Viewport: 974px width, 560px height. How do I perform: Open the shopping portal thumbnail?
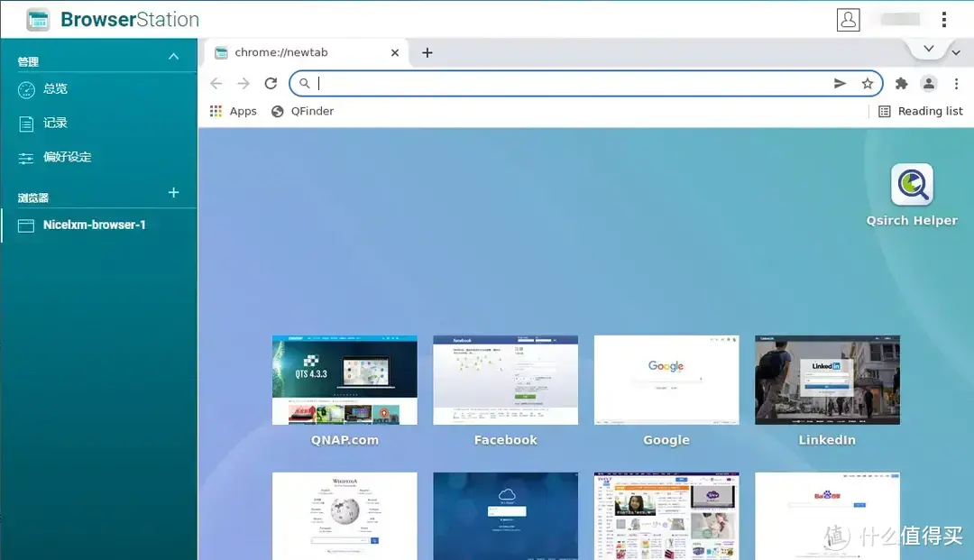click(x=666, y=516)
